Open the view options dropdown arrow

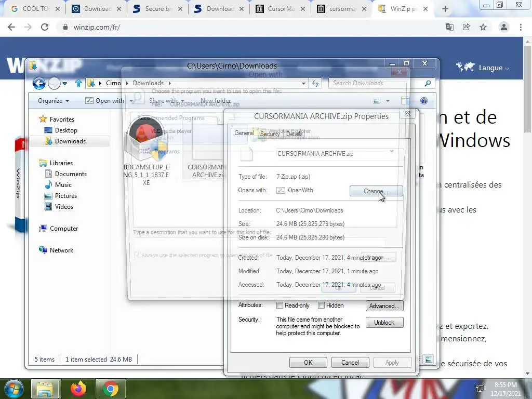(x=388, y=101)
